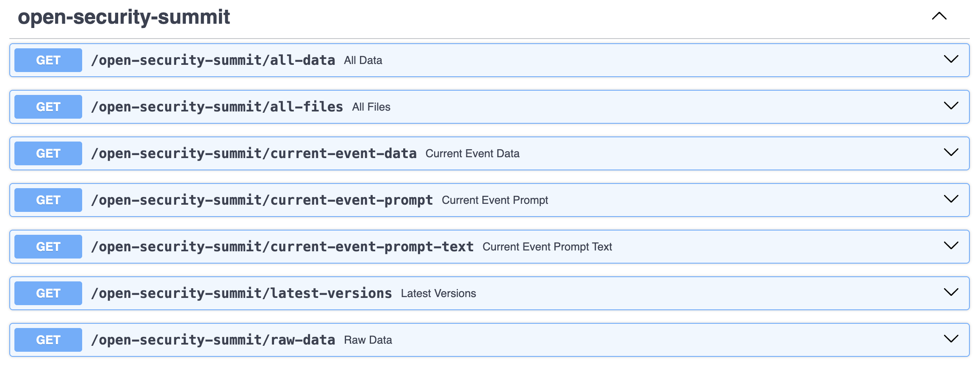This screenshot has width=980, height=367.
Task: Collapse the open-security-summit section chevron
Action: point(939,17)
